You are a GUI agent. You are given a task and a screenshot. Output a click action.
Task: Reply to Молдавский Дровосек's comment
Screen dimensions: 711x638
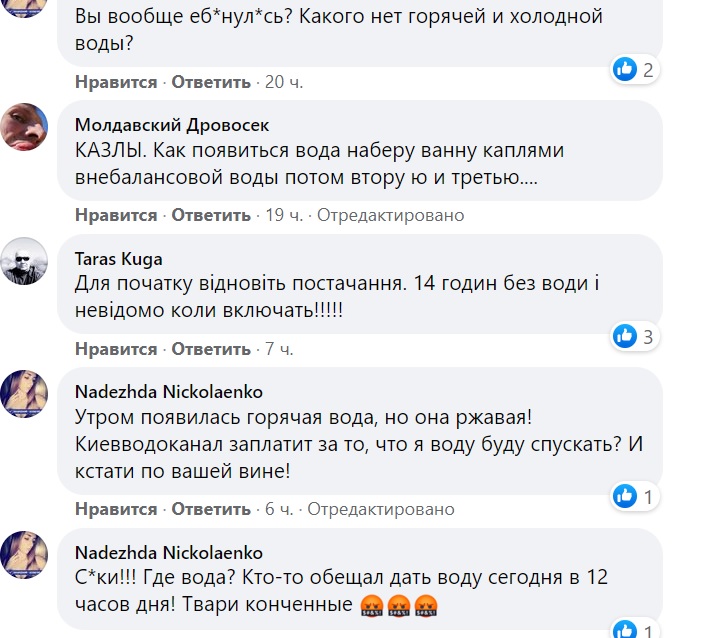click(x=211, y=215)
